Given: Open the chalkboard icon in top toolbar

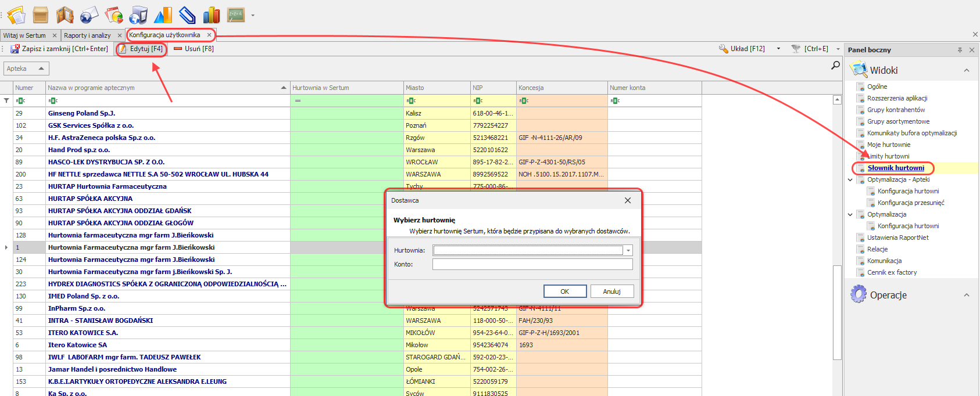Looking at the screenshot, I should point(235,15).
